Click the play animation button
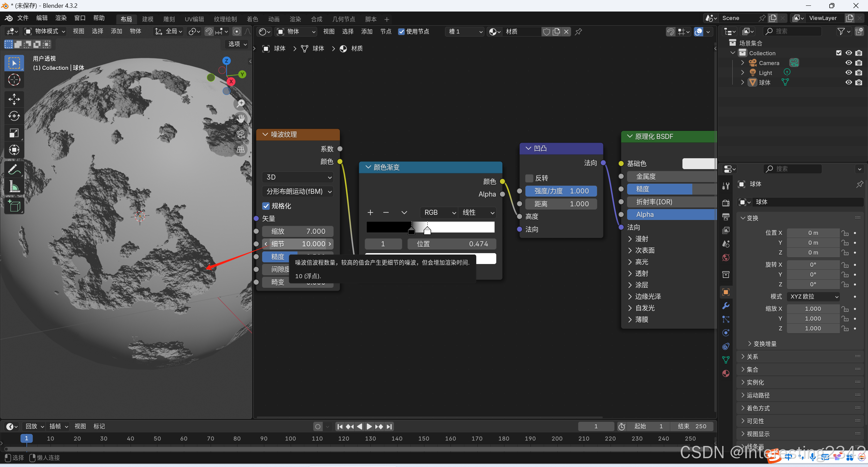The image size is (868, 467). tap(369, 427)
